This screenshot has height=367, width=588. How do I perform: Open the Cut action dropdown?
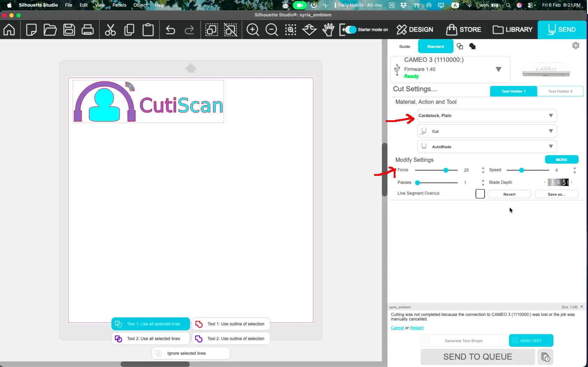(x=487, y=131)
